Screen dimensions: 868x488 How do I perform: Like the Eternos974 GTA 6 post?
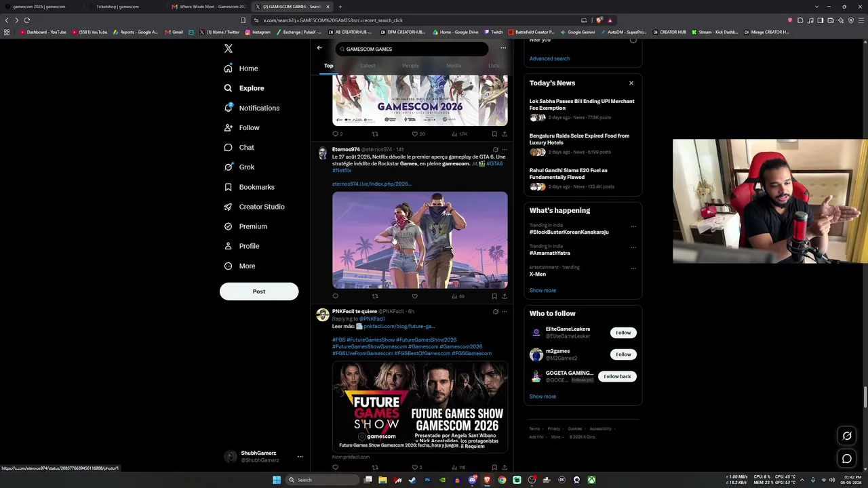tap(415, 296)
